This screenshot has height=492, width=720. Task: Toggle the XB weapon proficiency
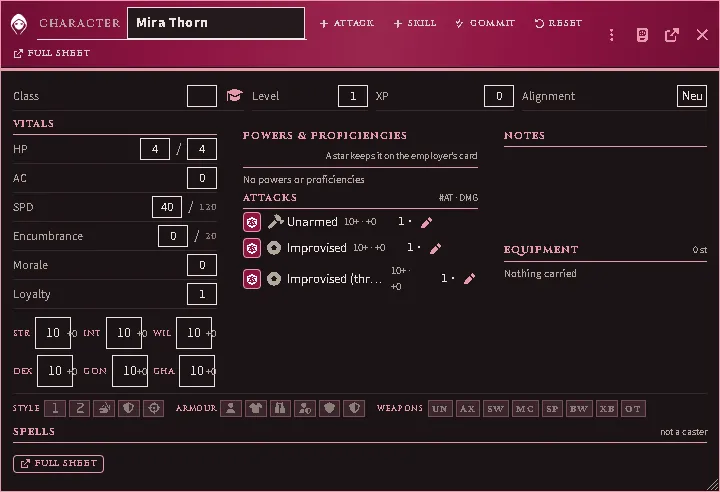click(x=607, y=409)
